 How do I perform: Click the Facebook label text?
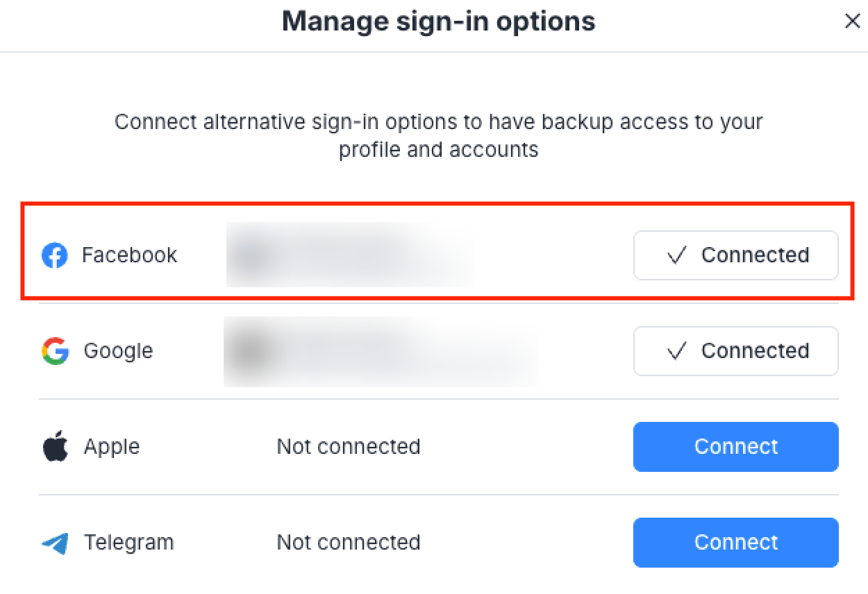129,255
